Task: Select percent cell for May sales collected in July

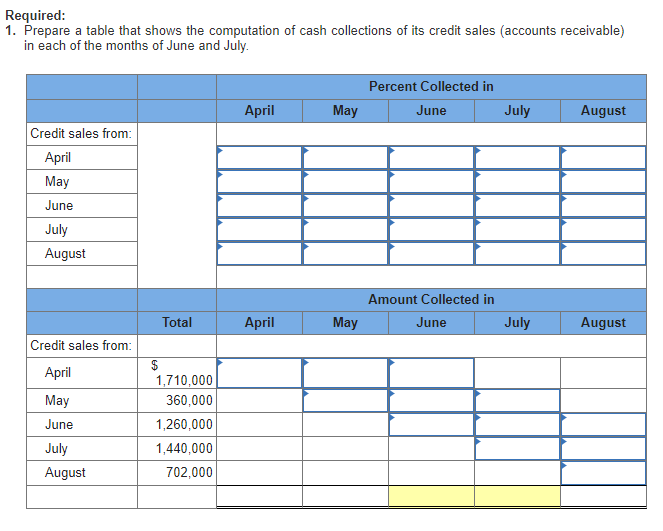Action: tap(518, 182)
